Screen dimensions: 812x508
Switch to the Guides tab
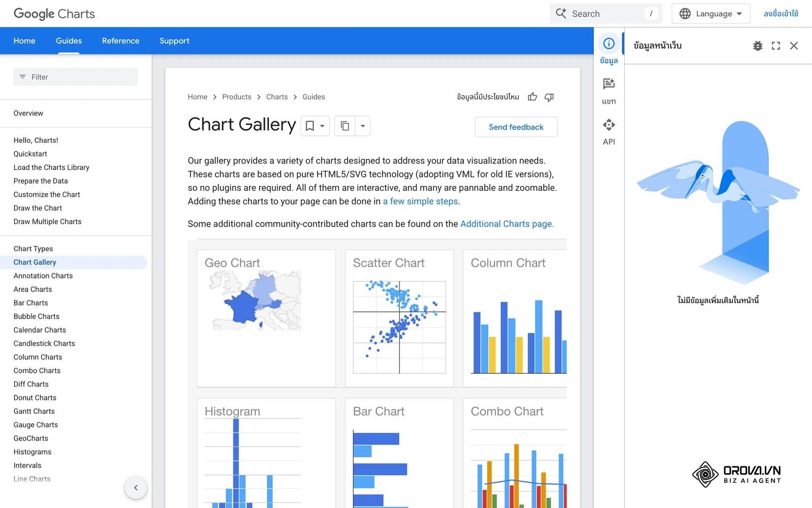coord(69,41)
